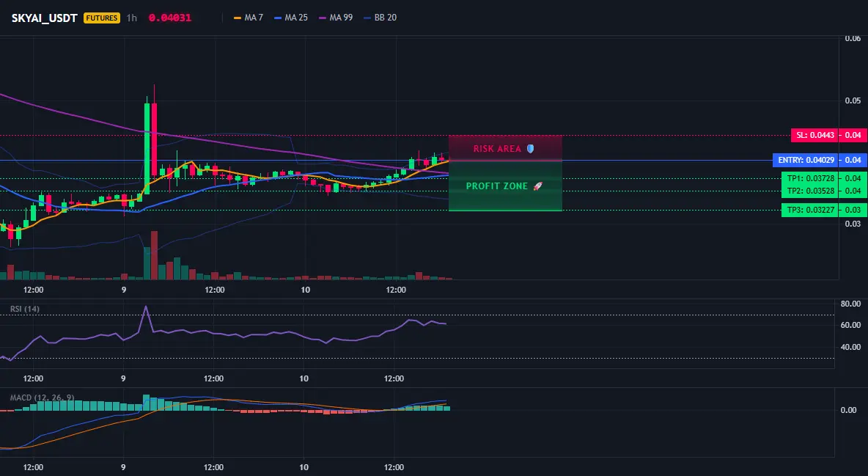868x476 pixels.
Task: Toggle the BB 20 legend indicator
Action: (380, 18)
